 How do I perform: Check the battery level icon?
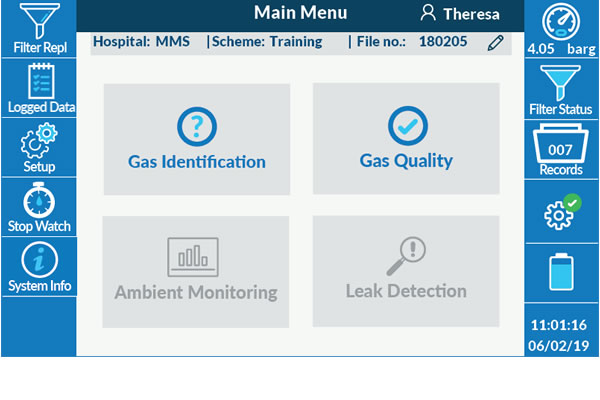[x=561, y=271]
